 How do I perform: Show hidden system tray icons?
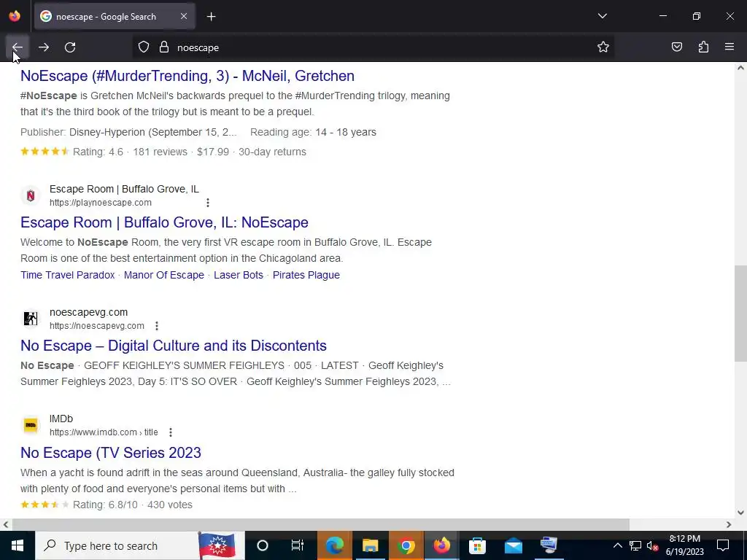(x=617, y=545)
